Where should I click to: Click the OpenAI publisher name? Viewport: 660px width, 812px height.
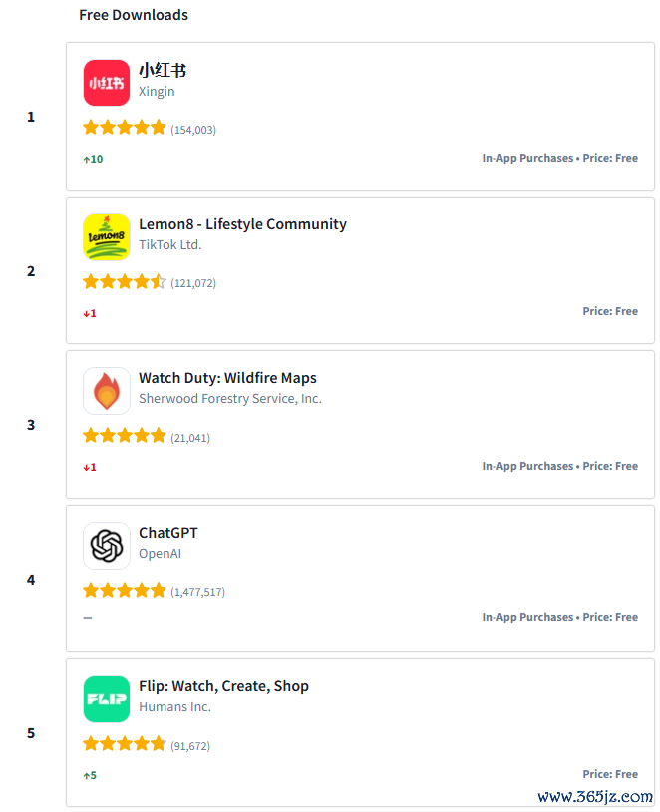click(160, 553)
